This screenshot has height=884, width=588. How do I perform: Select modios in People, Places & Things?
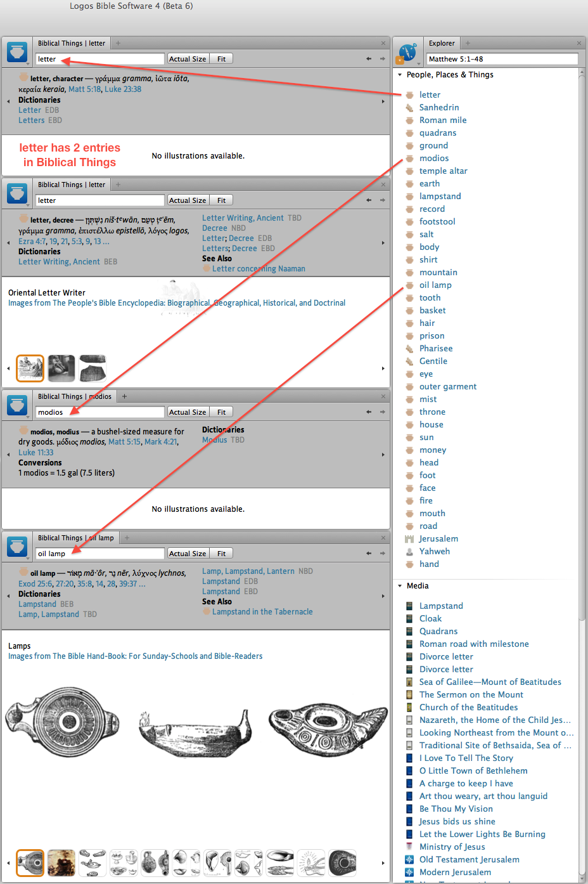pyautogui.click(x=434, y=159)
